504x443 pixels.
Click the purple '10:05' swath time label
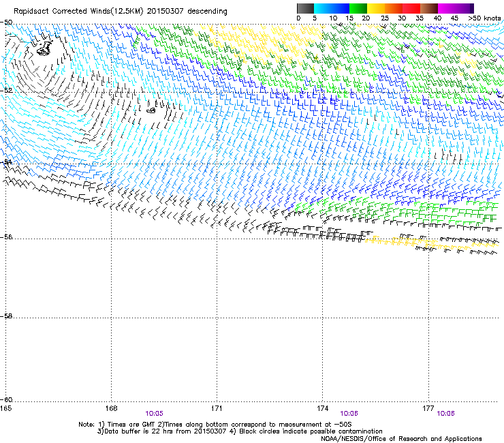pyautogui.click(x=155, y=414)
